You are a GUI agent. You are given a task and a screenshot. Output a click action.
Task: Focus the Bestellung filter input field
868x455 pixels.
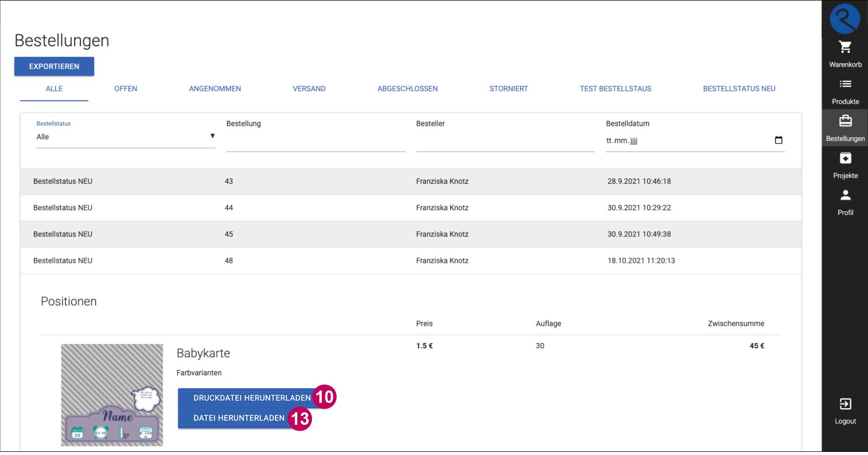[315, 142]
